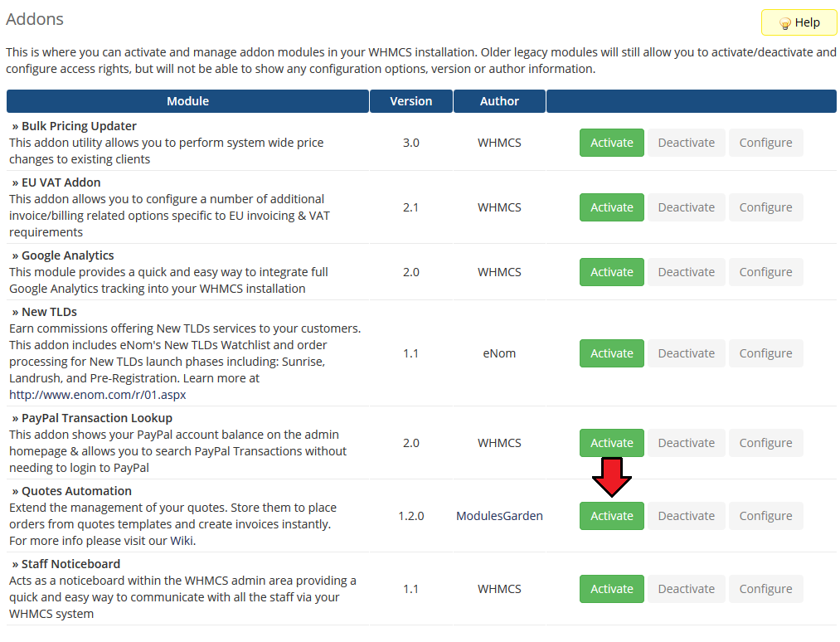The height and width of the screenshot is (642, 840).
Task: Select the New TLDs title
Action: coord(49,312)
